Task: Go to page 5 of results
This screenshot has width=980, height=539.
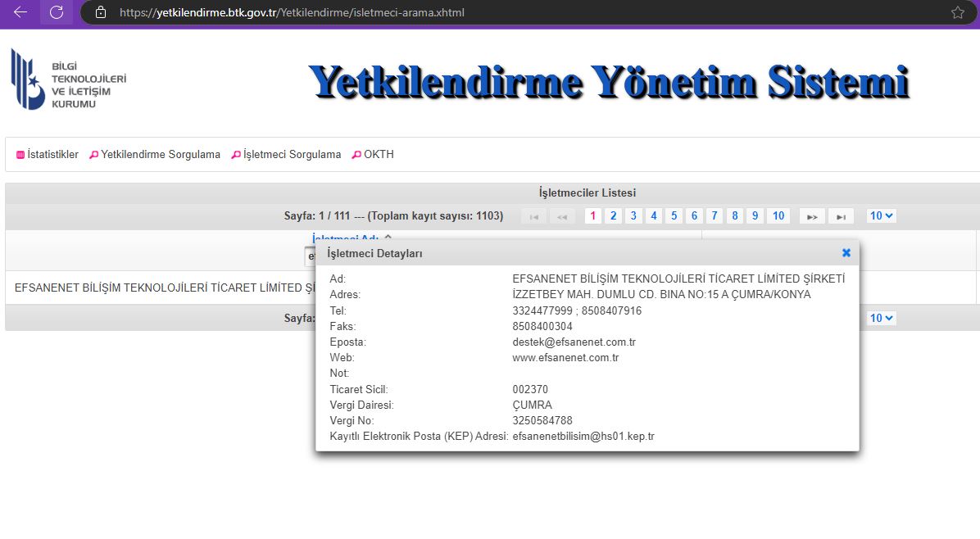Action: coord(674,216)
